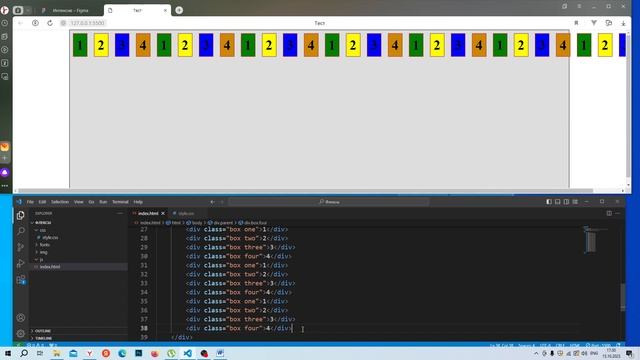Screen dimensions: 640x360
Task: Open the Edit menu in VS Code
Action: tap(42, 202)
